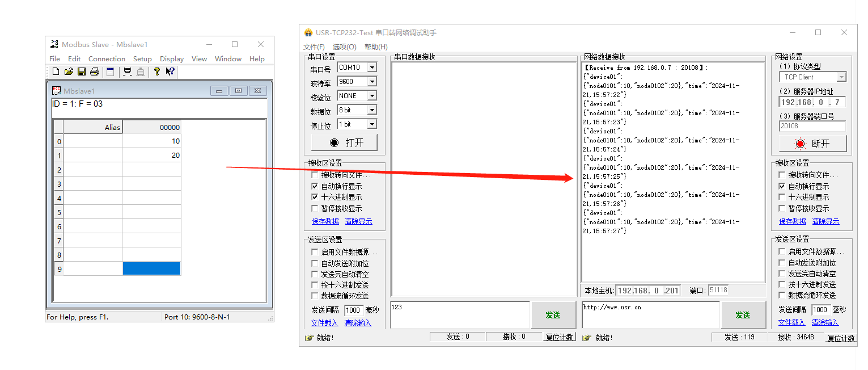
Task: Expand the 9600 baud rate dropdown
Action: tap(372, 82)
